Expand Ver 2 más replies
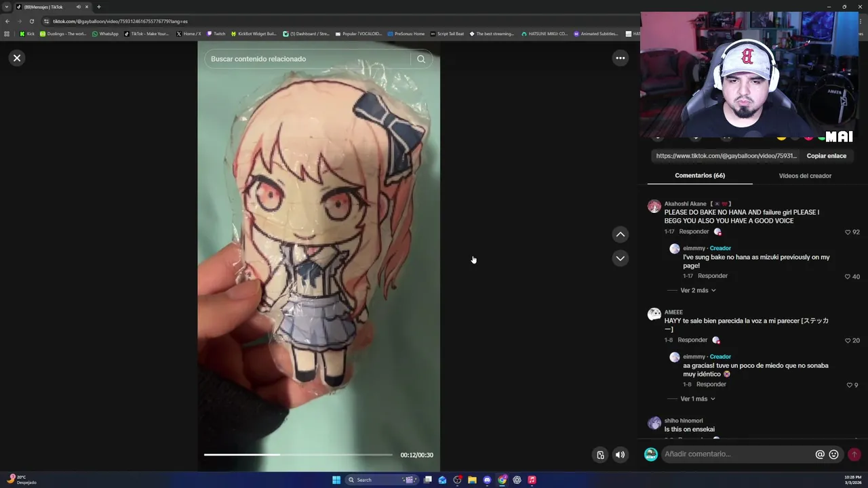This screenshot has width=868, height=488. [698, 290]
